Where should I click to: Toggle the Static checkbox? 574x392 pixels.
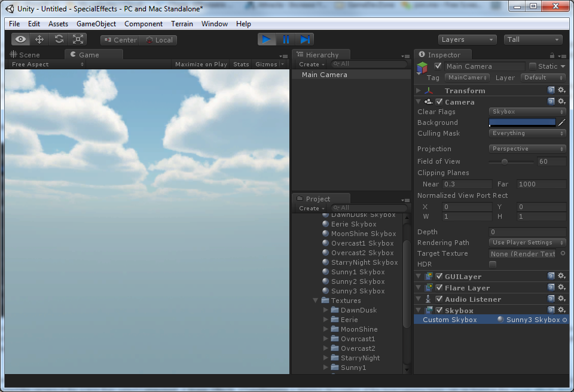click(533, 66)
